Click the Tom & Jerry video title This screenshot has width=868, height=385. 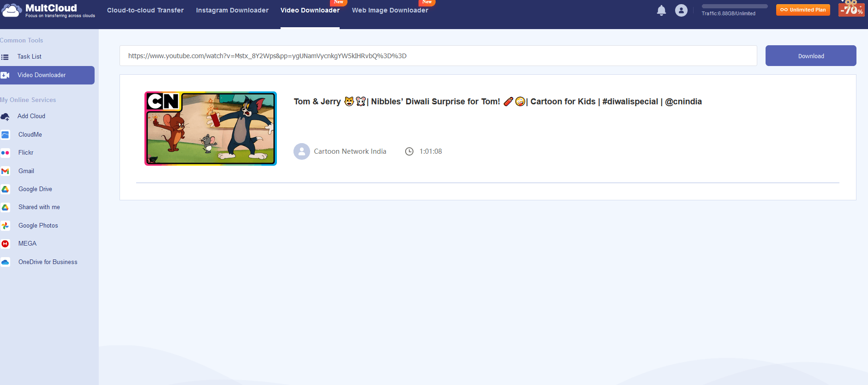[498, 102]
